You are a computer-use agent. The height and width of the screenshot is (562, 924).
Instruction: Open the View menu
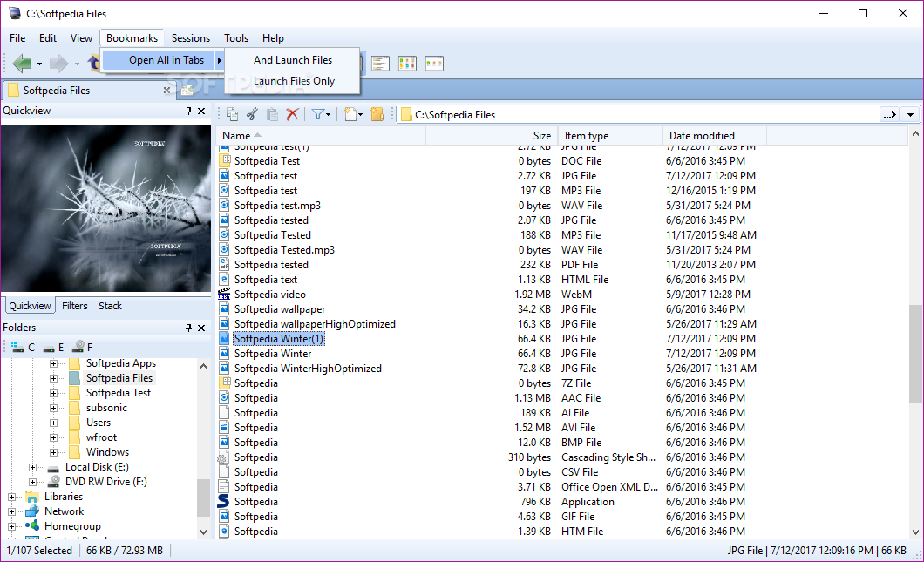point(81,38)
